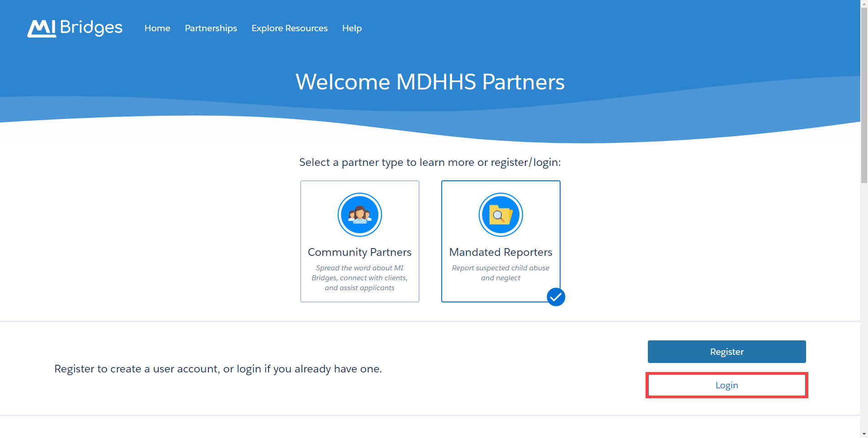
Task: Open the Home menu item
Action: tap(157, 28)
